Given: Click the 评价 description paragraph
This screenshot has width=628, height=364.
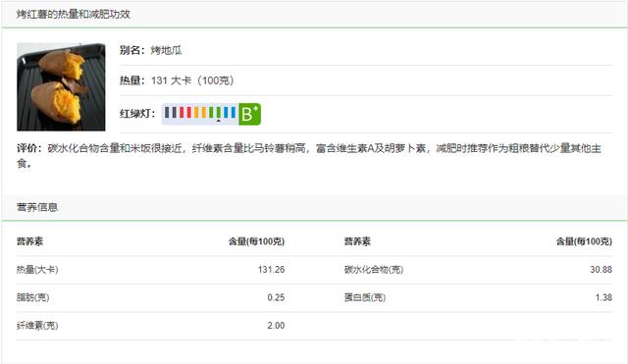Looking at the screenshot, I should click(309, 155).
